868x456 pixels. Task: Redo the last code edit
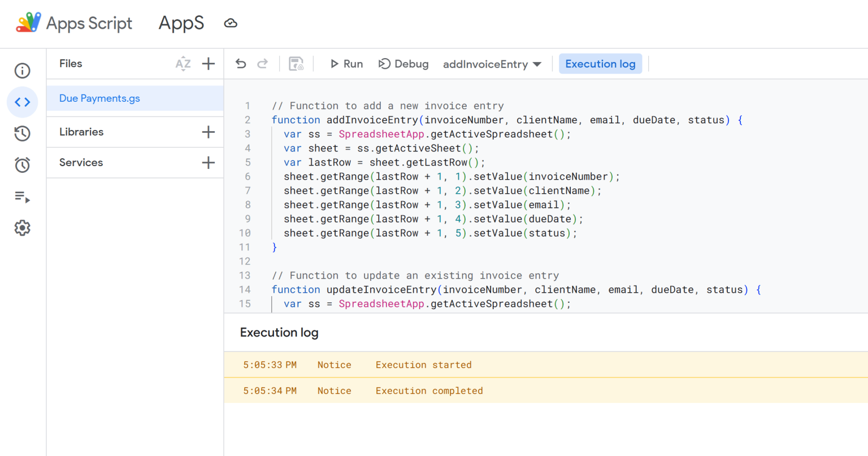click(x=262, y=63)
